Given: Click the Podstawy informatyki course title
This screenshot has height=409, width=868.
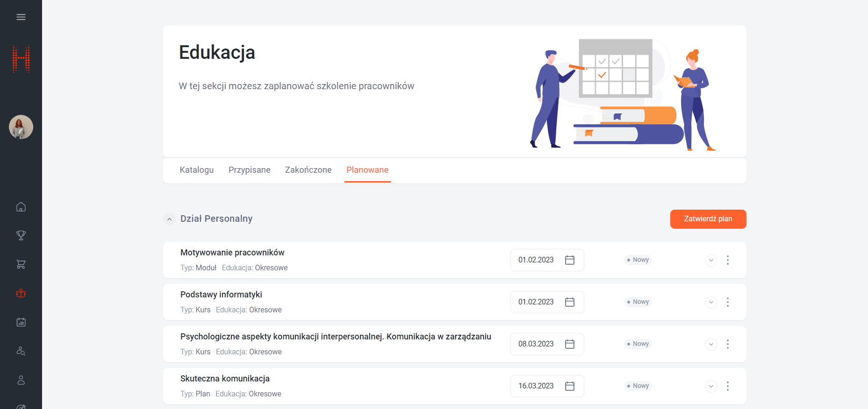Looking at the screenshot, I should point(221,295).
